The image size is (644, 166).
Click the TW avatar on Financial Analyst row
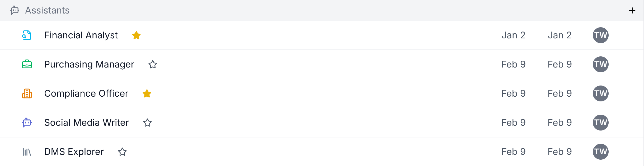[600, 35]
